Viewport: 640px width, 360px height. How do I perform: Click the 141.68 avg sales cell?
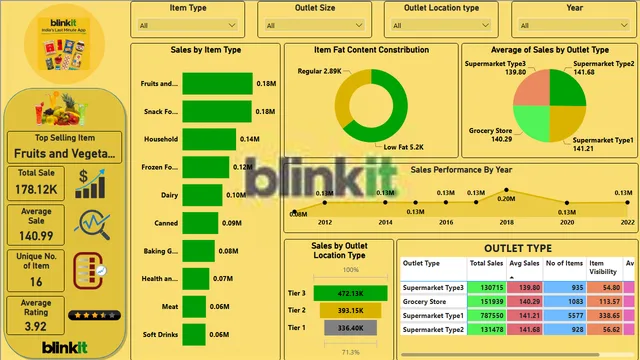(x=524, y=329)
